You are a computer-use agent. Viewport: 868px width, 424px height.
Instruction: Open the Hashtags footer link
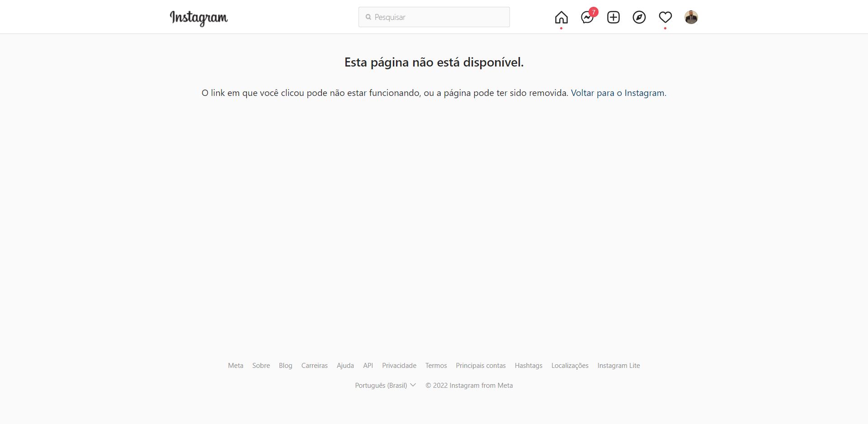pos(528,366)
